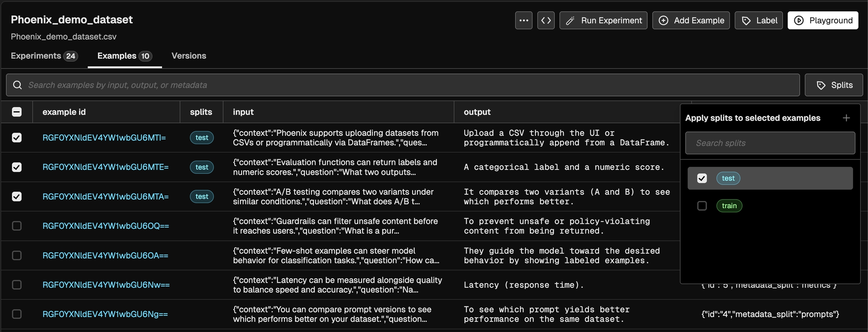
Task: Click the magnifier icon in the examples search bar
Action: pyautogui.click(x=17, y=85)
